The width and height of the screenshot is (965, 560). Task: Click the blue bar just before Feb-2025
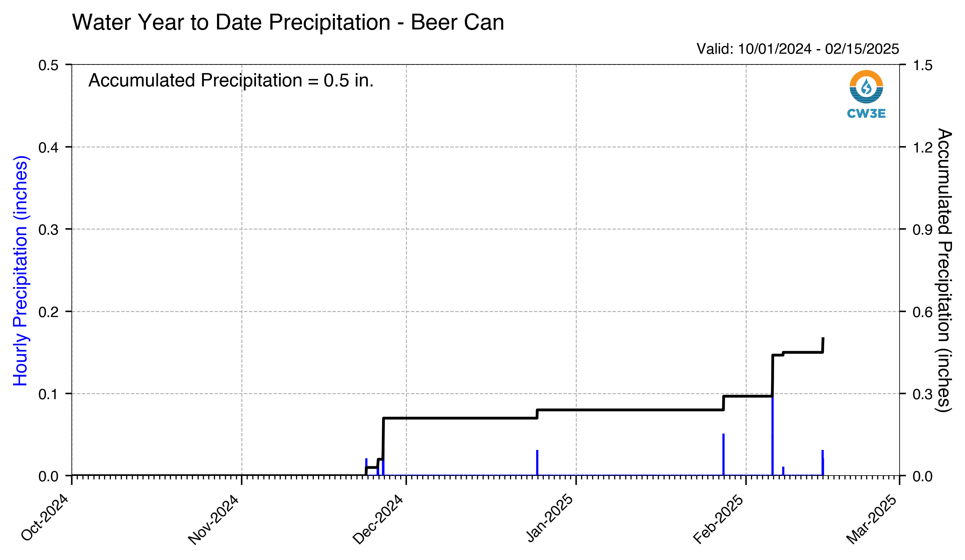click(x=723, y=454)
